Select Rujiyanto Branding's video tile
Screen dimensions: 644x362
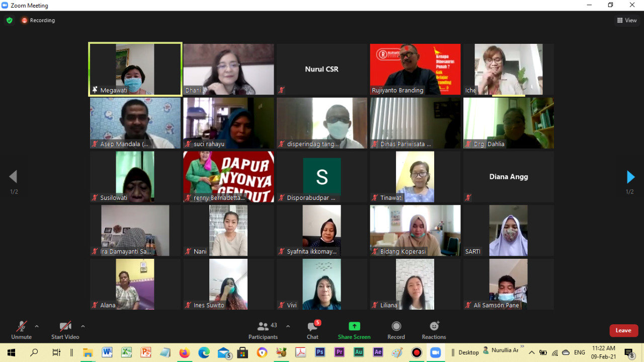pyautogui.click(x=415, y=69)
